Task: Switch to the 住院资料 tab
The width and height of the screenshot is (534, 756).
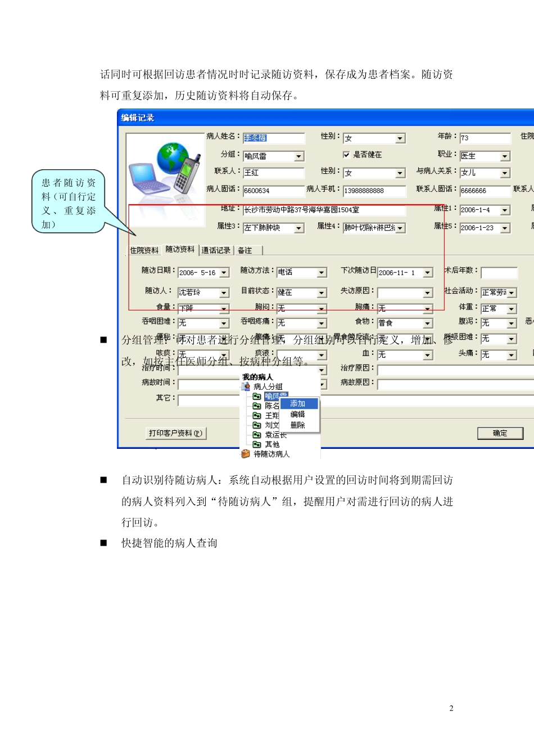Action: pos(144,250)
